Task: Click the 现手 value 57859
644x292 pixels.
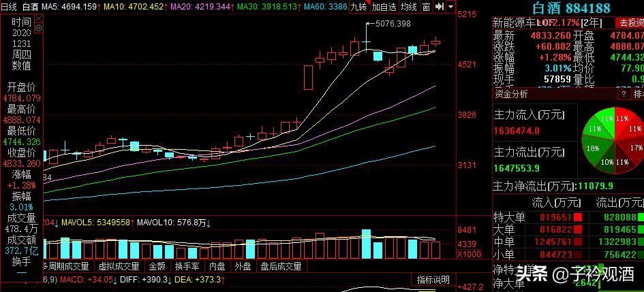Action: (x=557, y=79)
